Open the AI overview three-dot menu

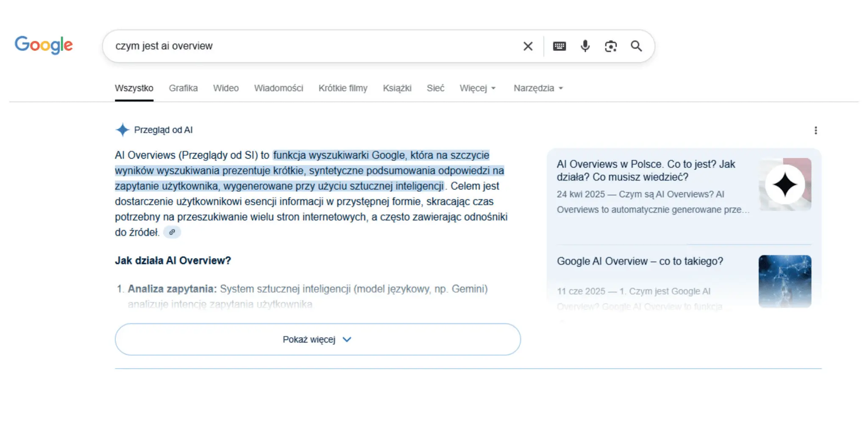[x=815, y=130]
